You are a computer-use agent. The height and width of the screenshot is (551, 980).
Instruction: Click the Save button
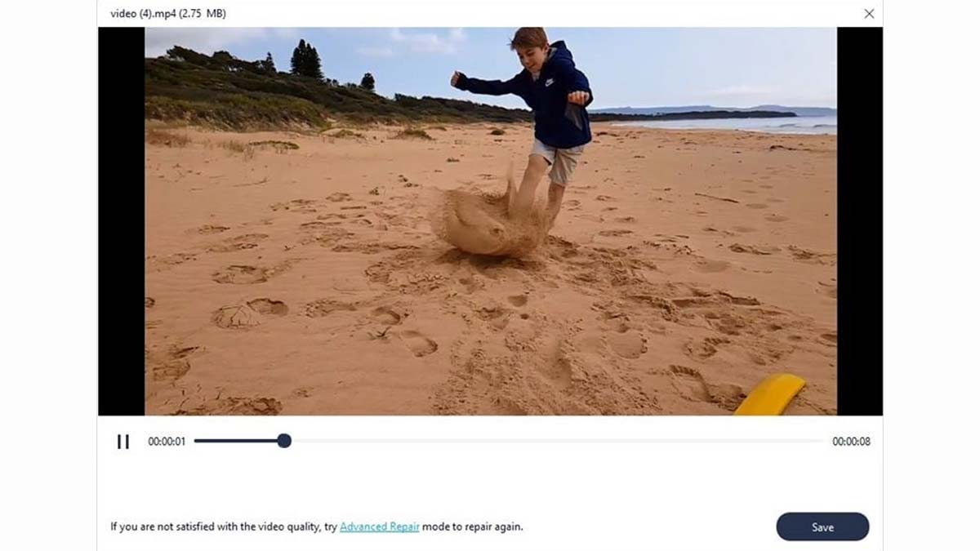822,527
